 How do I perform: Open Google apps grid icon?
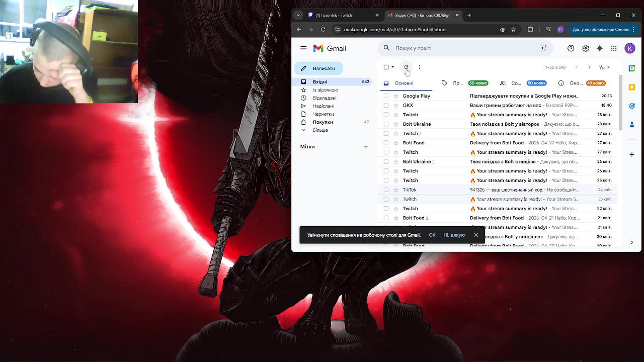click(x=614, y=48)
